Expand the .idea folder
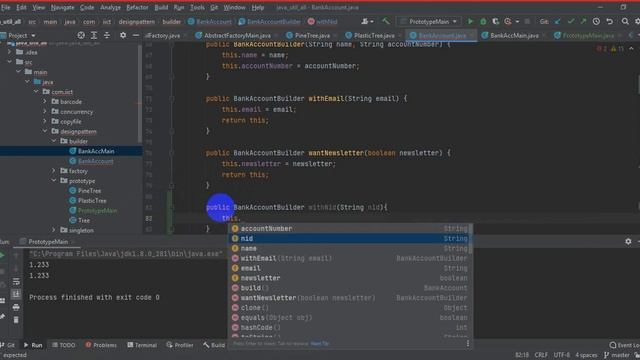 click(10, 52)
